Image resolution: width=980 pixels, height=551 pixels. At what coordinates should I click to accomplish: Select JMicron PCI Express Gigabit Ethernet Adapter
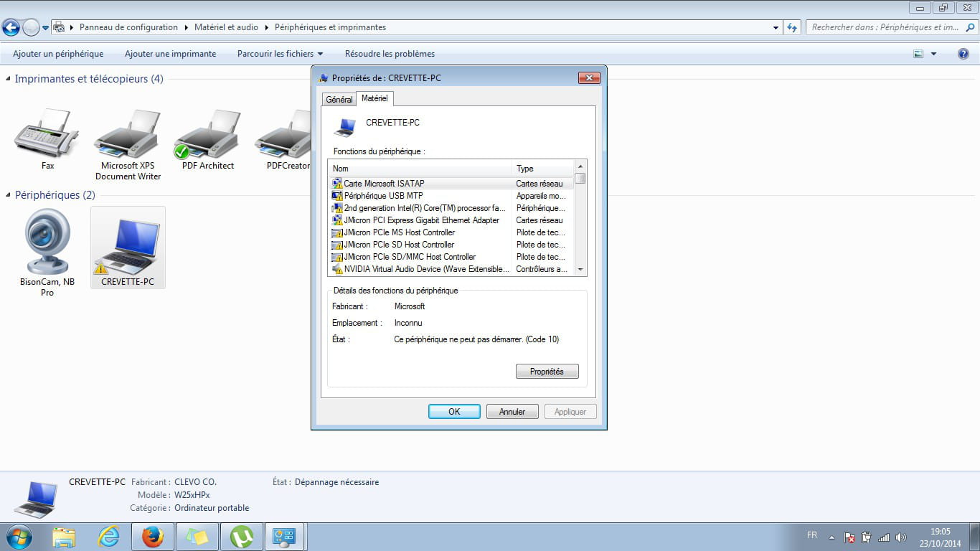pos(452,220)
